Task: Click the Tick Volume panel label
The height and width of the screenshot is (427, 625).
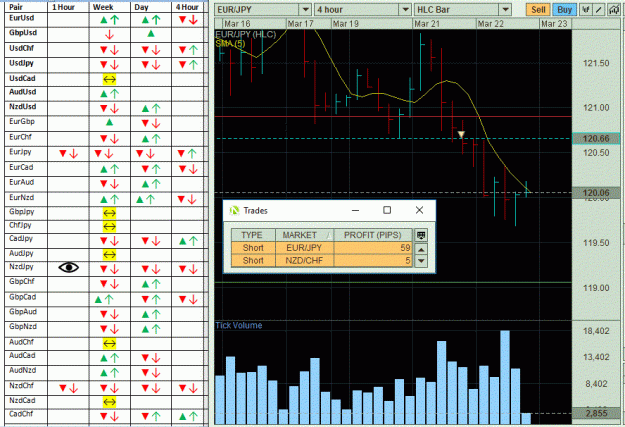Action: (x=239, y=325)
